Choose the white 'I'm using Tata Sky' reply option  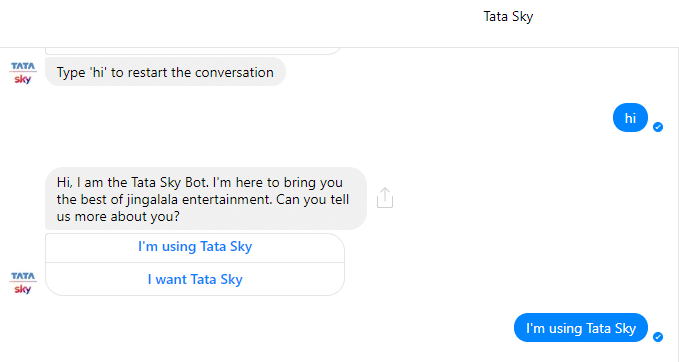tap(195, 247)
